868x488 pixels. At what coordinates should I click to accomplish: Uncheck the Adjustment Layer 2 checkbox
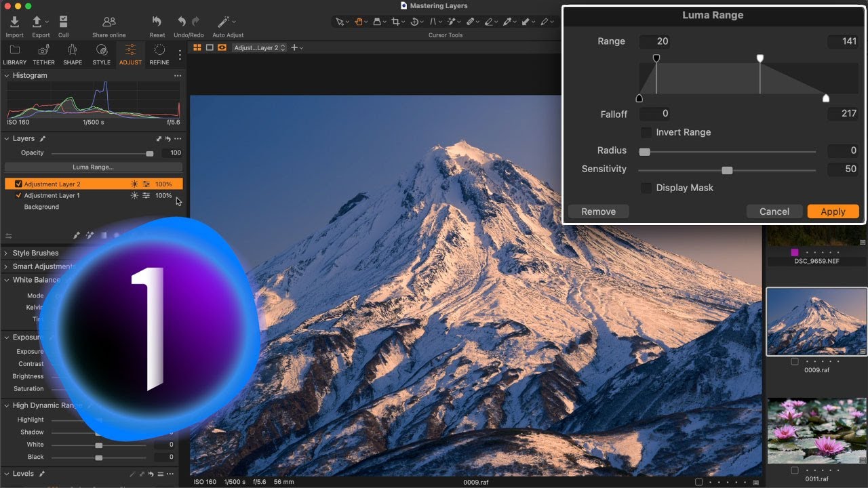[x=18, y=184]
